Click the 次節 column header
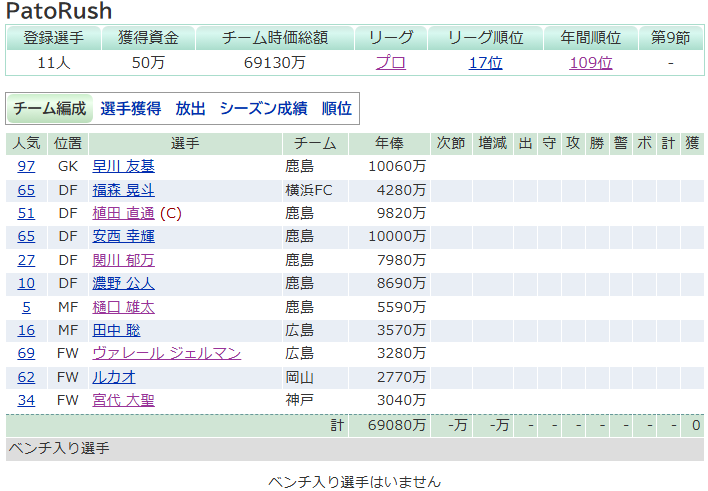The height and width of the screenshot is (491, 708). 451,144
